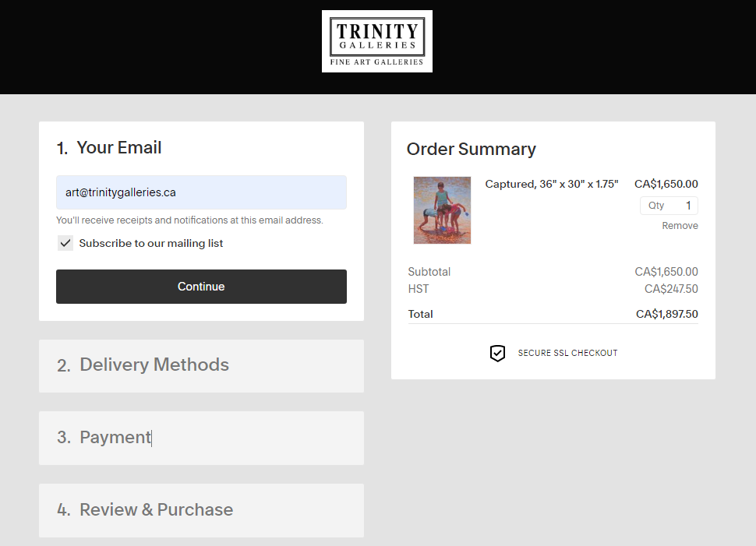The width and height of the screenshot is (756, 546).
Task: Click the Captured product title text
Action: [x=552, y=184]
